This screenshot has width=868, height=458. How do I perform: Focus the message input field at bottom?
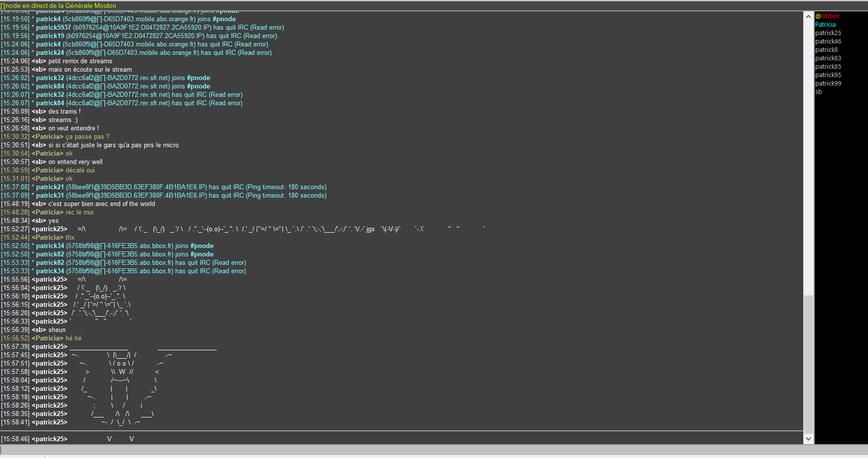pyautogui.click(x=395, y=450)
